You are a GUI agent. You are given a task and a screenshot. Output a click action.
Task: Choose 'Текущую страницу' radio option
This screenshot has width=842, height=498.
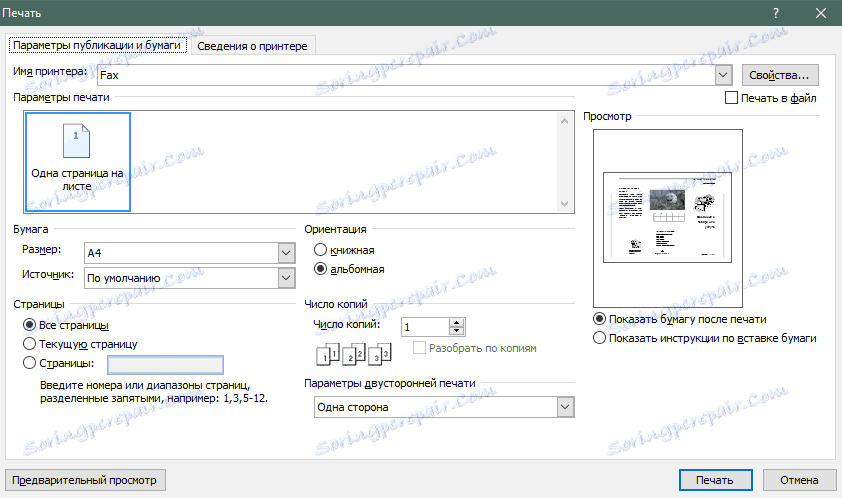tap(30, 344)
